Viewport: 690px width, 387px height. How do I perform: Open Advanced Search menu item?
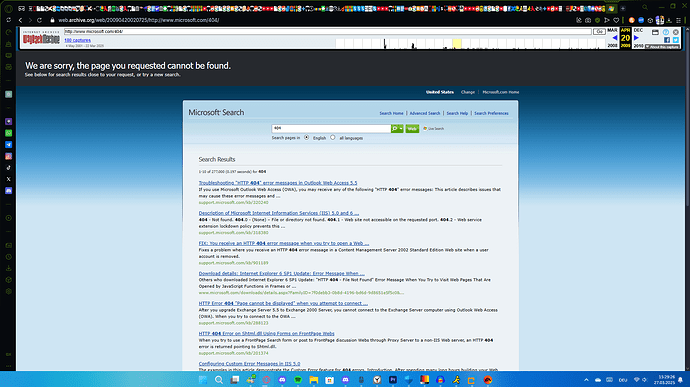coord(425,113)
